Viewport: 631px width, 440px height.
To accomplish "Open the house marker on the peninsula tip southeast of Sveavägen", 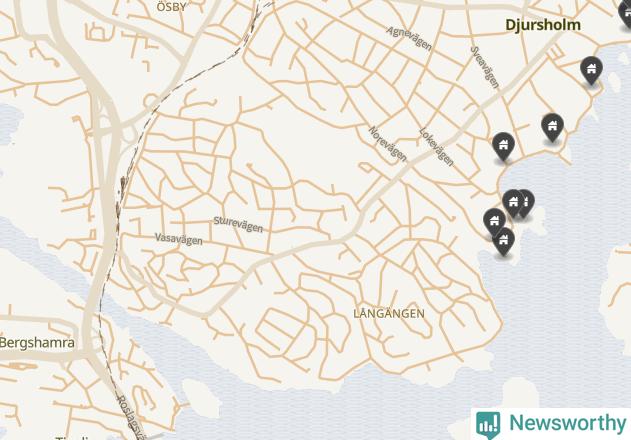I will (x=552, y=127).
